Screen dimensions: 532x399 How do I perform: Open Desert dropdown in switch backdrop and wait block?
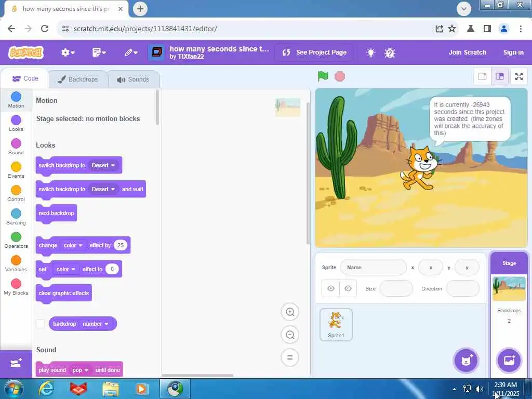point(103,189)
